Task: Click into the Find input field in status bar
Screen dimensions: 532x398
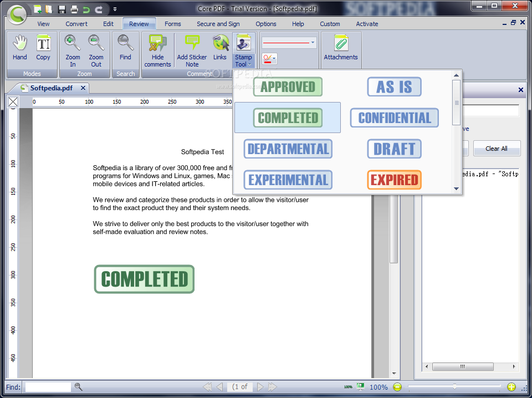Action: (48, 387)
